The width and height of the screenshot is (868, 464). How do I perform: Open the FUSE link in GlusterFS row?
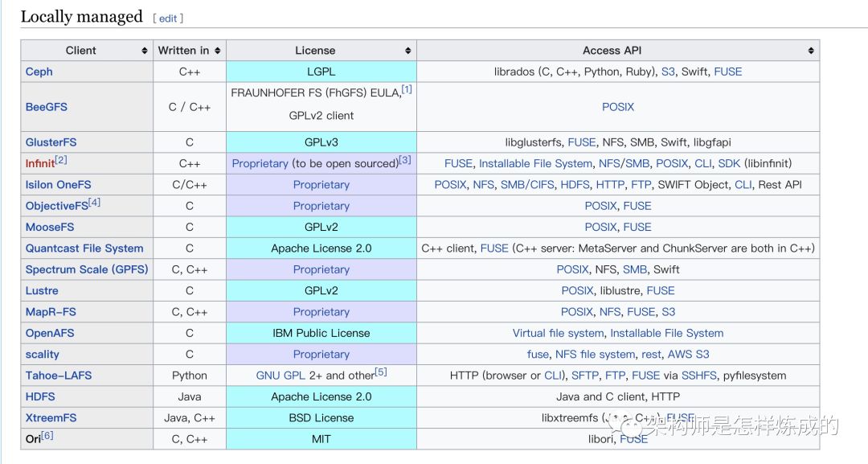(x=582, y=142)
